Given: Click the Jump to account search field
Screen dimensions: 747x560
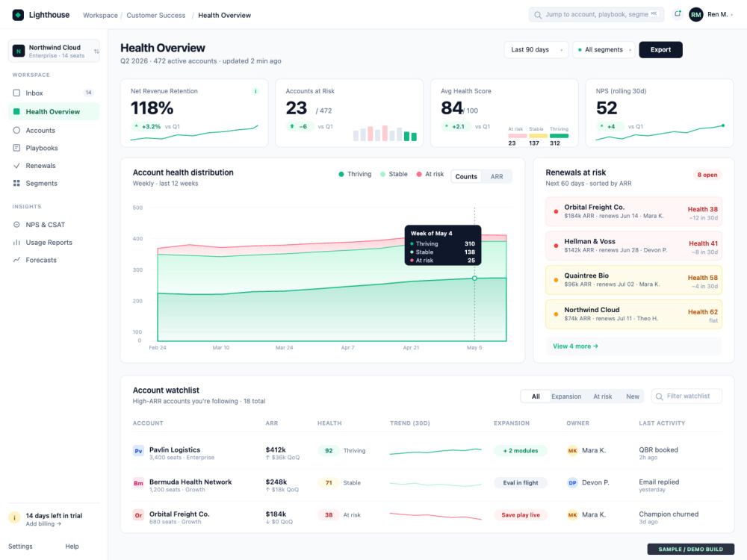Looking at the screenshot, I should click(x=596, y=15).
